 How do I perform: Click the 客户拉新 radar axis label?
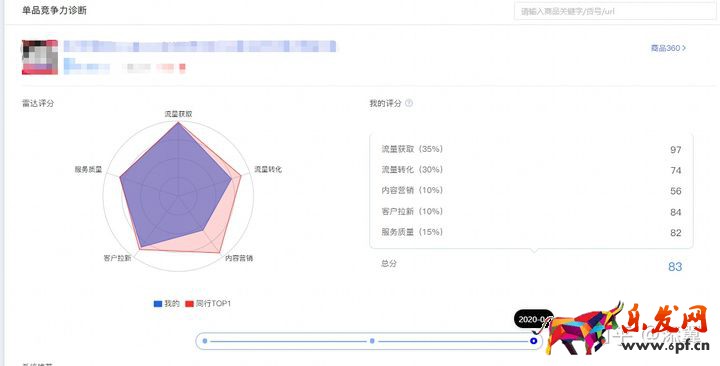[x=117, y=258]
